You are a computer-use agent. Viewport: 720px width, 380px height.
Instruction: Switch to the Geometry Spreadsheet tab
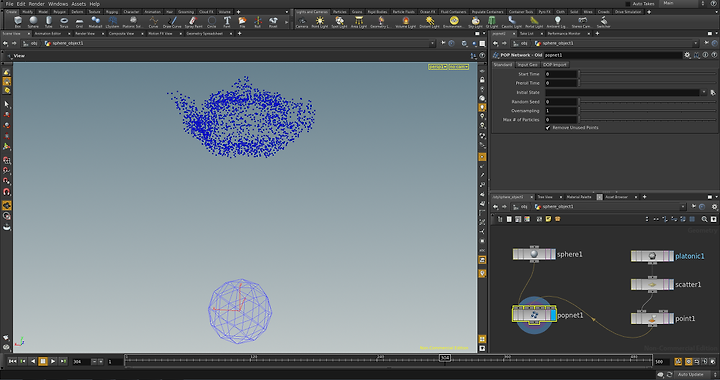[204, 34]
